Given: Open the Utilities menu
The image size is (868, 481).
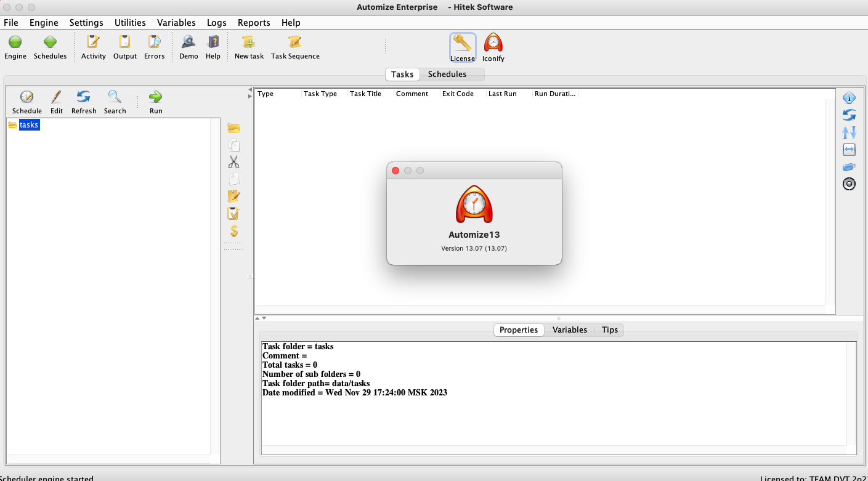Looking at the screenshot, I should (x=130, y=23).
